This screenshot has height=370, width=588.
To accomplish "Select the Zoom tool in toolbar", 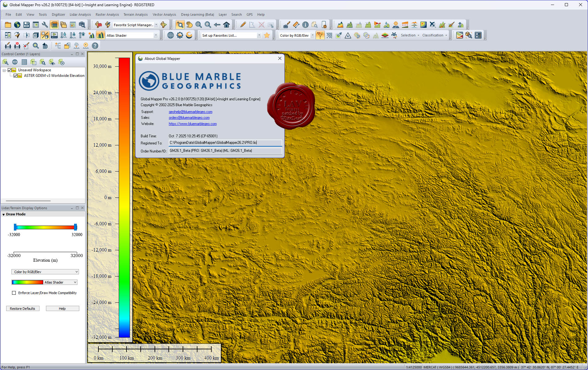I will click(x=180, y=25).
